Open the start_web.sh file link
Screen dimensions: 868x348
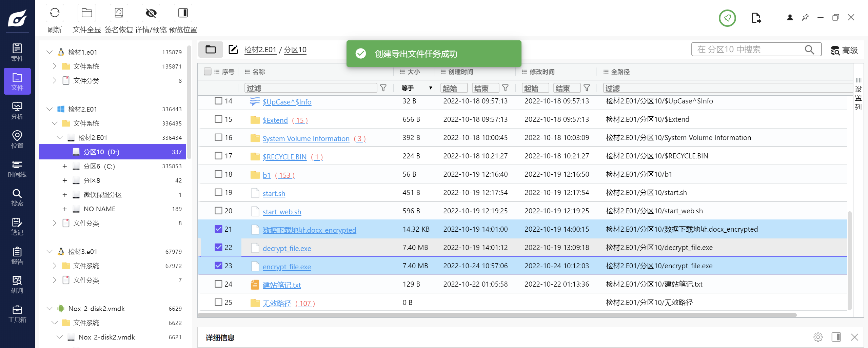click(282, 212)
